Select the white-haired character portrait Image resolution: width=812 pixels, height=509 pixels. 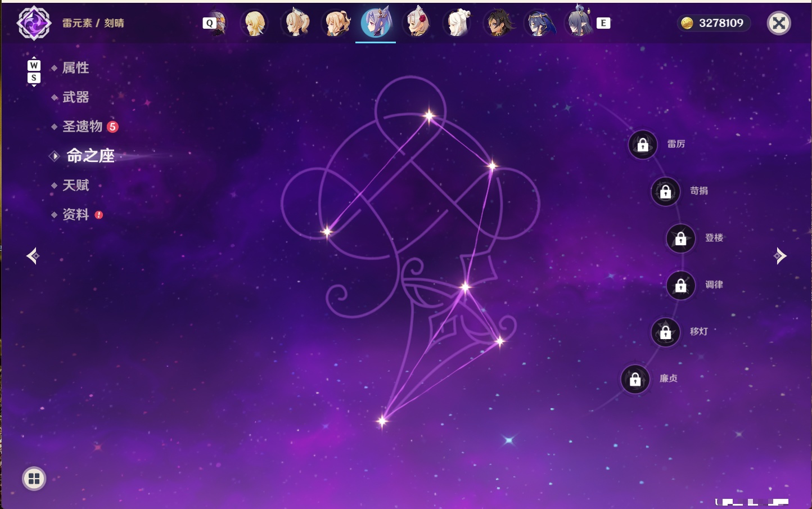coord(458,23)
